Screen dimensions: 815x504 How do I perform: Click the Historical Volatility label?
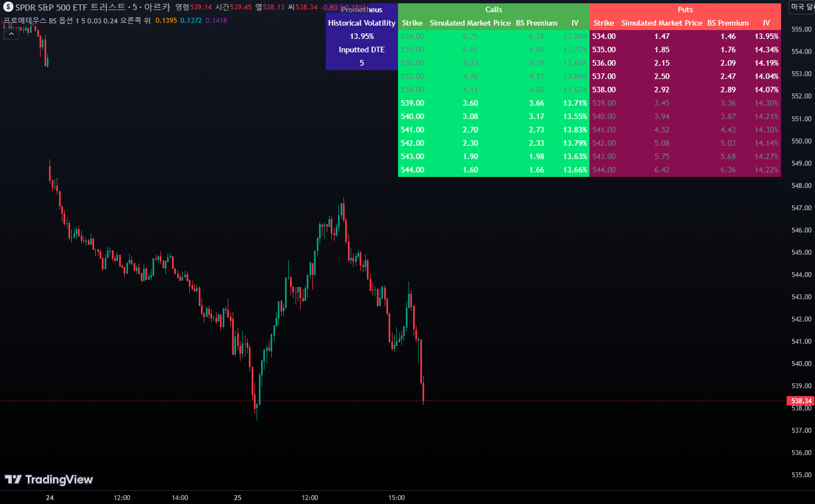point(362,23)
